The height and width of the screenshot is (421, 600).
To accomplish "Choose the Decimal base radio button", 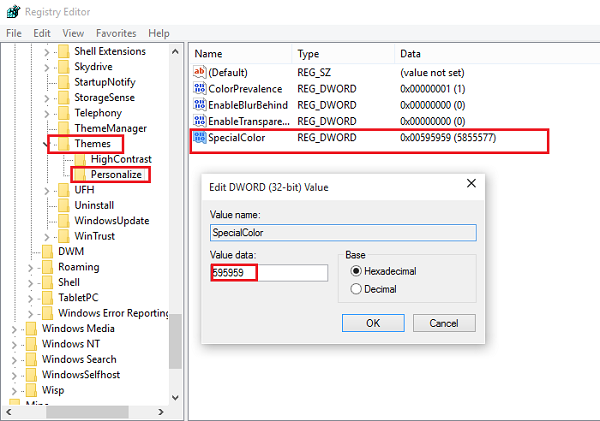I will pyautogui.click(x=355, y=289).
